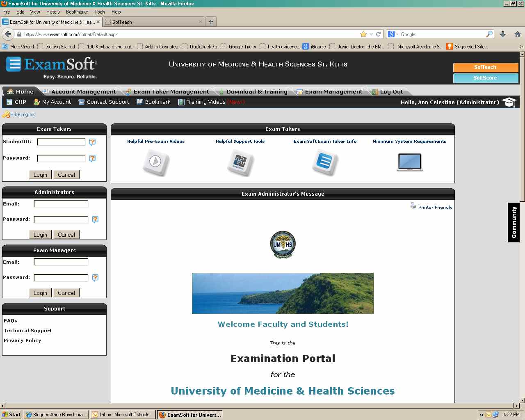Open My Account link

pos(52,102)
